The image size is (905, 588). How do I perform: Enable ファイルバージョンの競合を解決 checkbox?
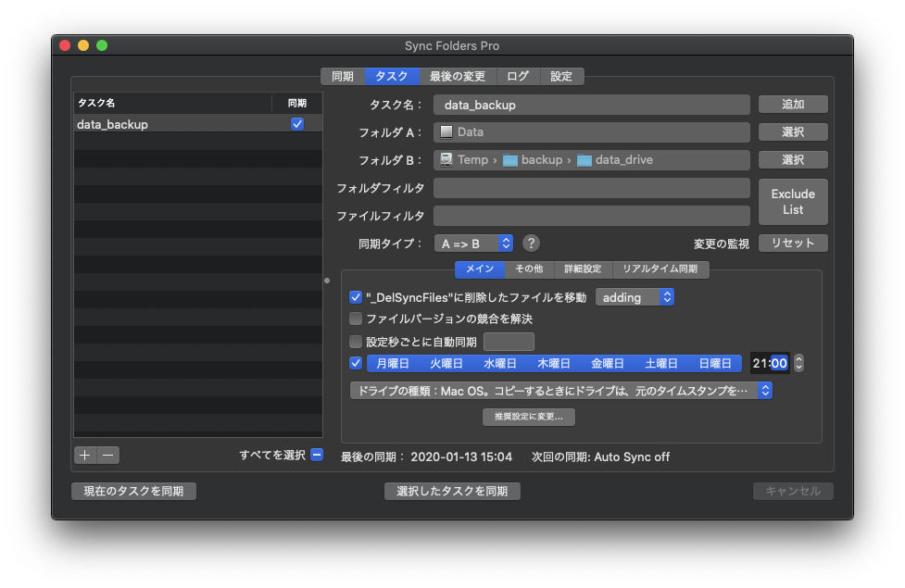tap(356, 319)
